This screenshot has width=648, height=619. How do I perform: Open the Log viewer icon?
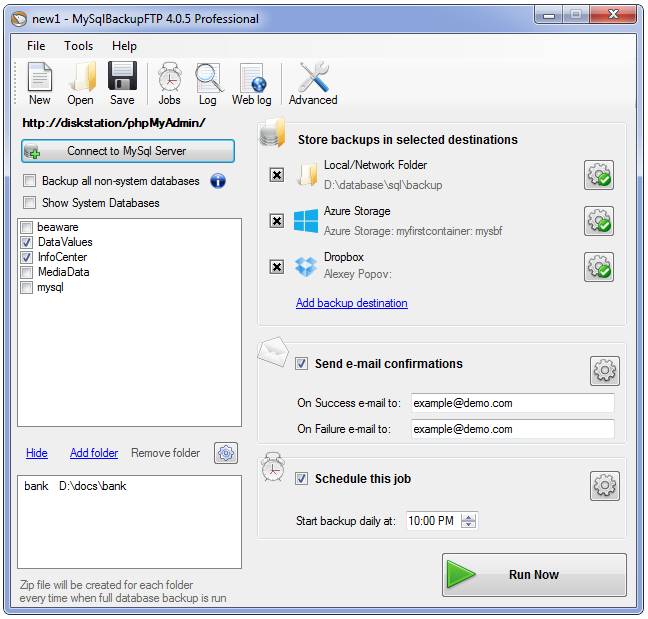pos(208,83)
